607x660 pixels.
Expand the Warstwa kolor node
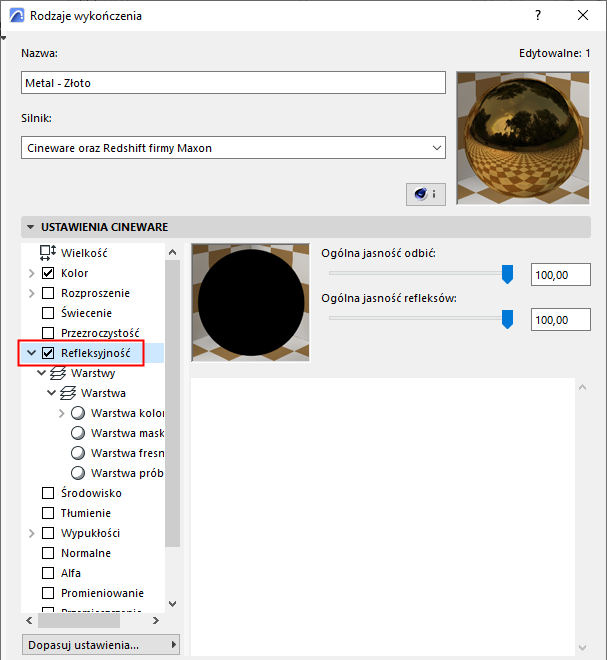tap(61, 413)
